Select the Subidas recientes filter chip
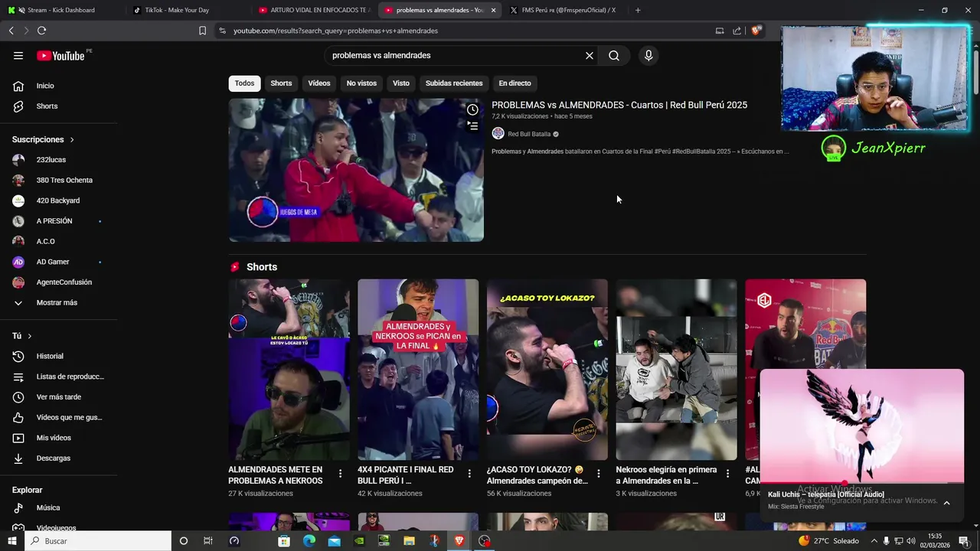The image size is (980, 551). (454, 83)
